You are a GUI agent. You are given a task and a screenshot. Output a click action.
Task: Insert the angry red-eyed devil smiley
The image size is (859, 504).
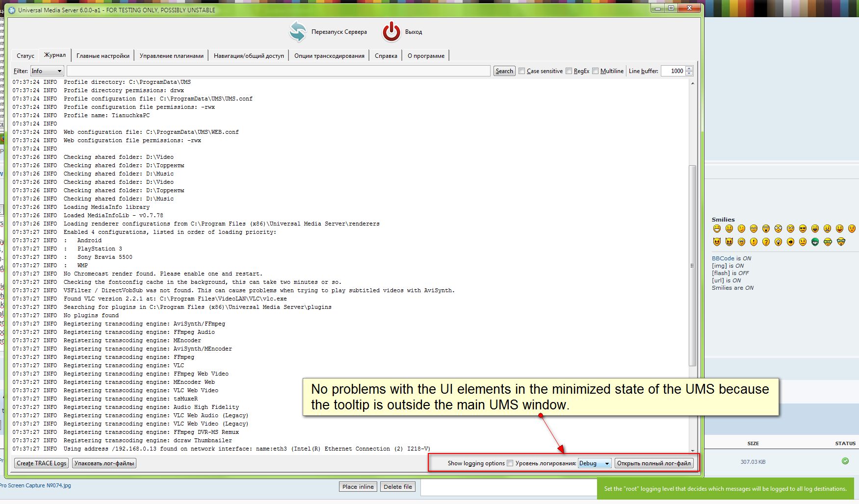point(717,242)
